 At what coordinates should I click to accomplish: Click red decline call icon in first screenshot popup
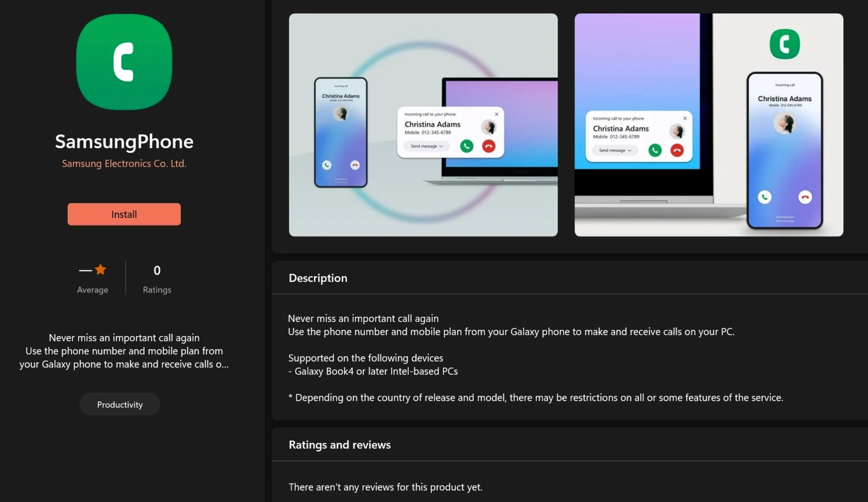pyautogui.click(x=488, y=146)
